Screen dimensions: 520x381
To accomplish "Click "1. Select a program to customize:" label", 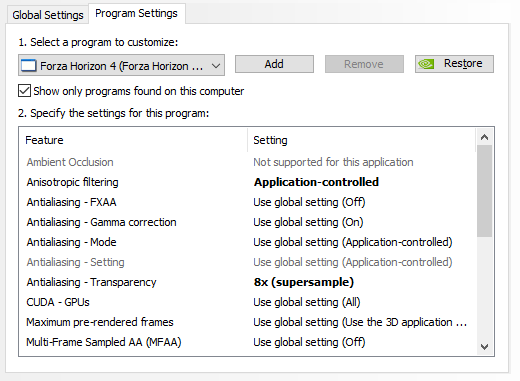I will click(x=98, y=42).
